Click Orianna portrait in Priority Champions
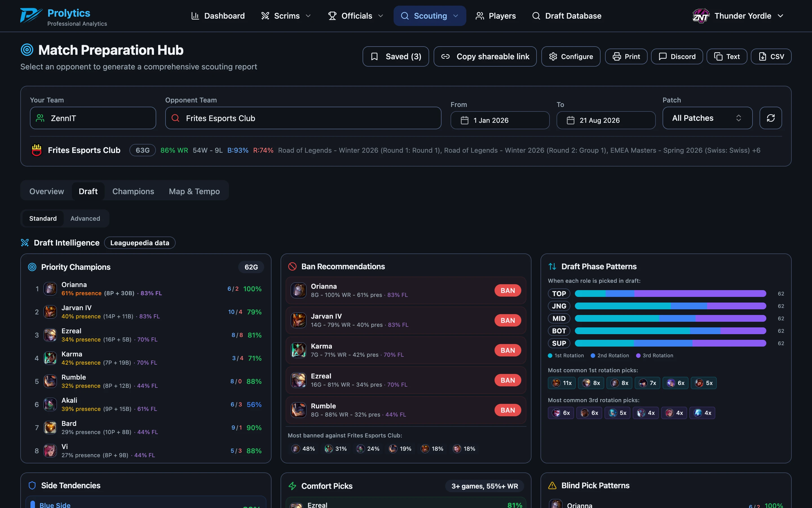Viewport: 812px width, 508px height. [50, 289]
